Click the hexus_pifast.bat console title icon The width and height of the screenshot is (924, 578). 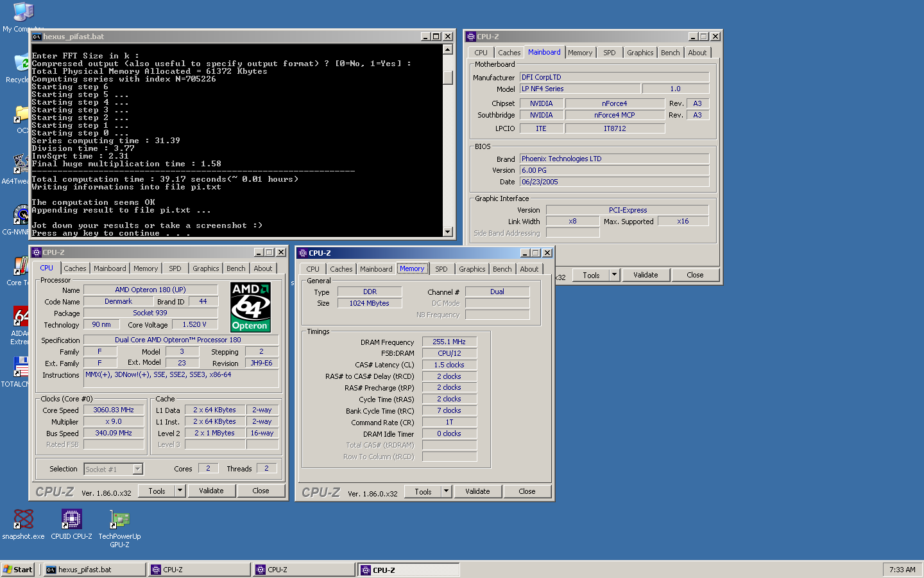[37, 37]
